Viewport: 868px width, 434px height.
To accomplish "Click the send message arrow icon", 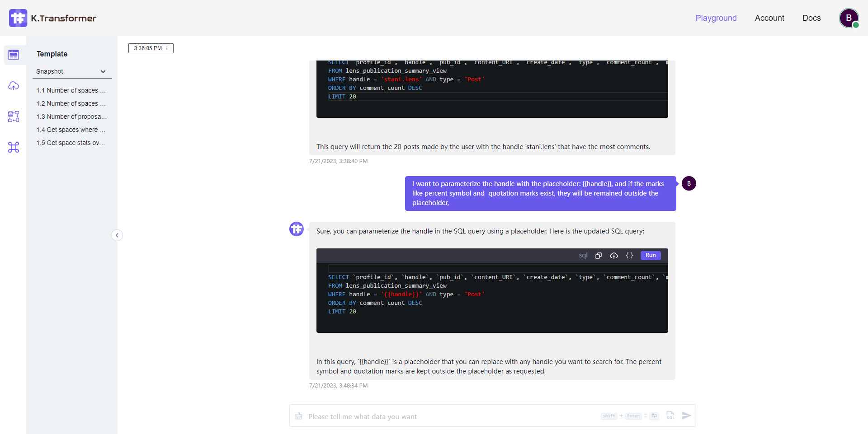I will 686,415.
